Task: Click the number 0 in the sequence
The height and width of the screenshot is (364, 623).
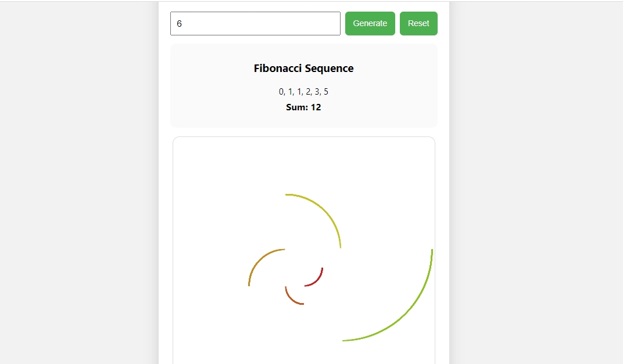Action: 281,92
